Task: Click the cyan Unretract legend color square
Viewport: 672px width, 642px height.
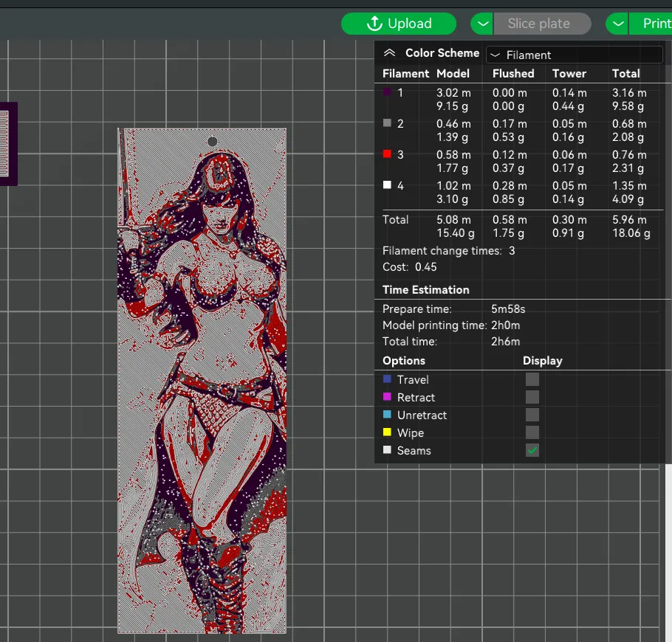Action: [387, 414]
